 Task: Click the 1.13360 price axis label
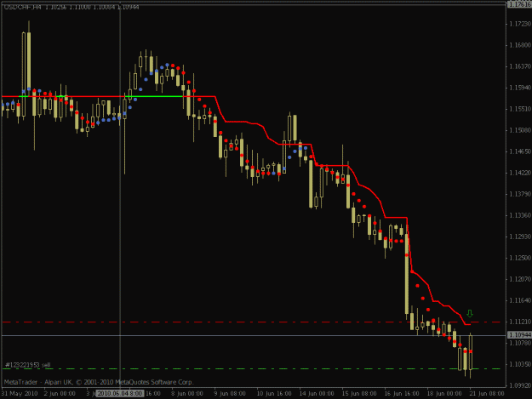coord(520,215)
